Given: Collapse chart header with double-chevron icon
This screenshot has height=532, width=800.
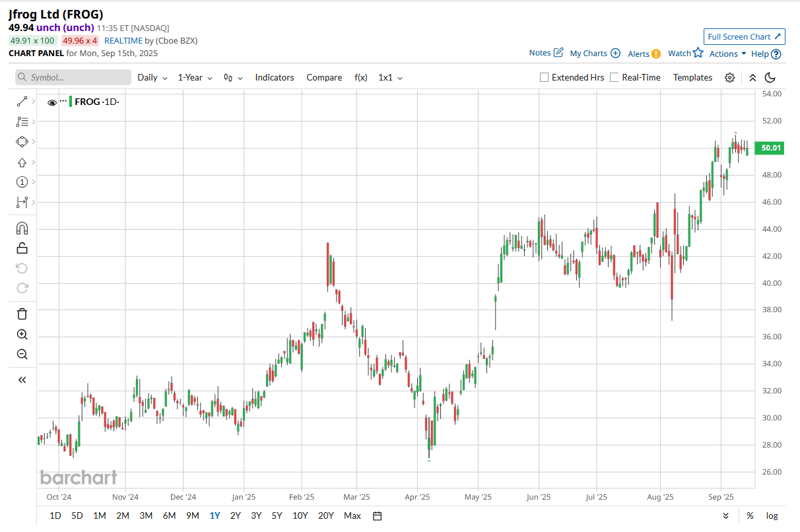Looking at the screenshot, I should point(752,77).
